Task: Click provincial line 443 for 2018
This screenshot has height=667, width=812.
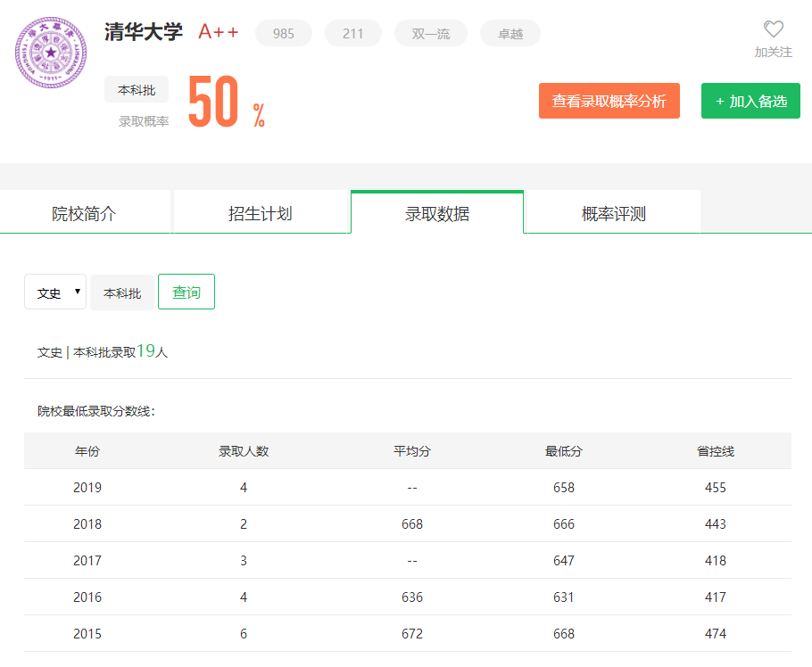Action: (715, 524)
